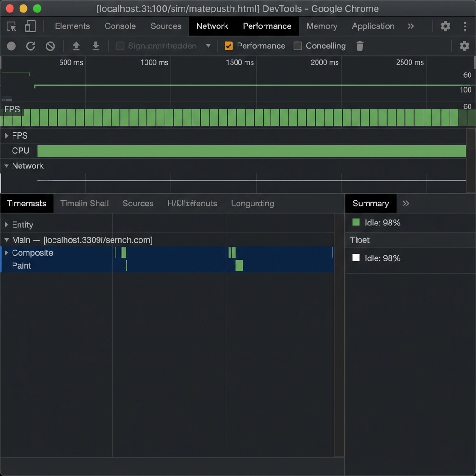Image resolution: width=476 pixels, height=476 pixels.
Task: Open capture settings gear in the toolbar
Action: click(x=464, y=46)
